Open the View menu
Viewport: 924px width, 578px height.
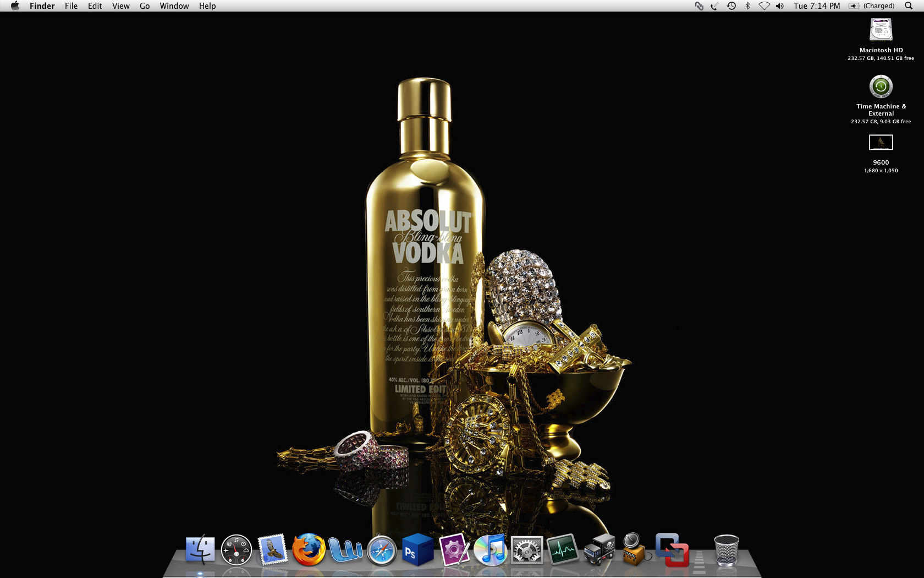click(x=121, y=6)
